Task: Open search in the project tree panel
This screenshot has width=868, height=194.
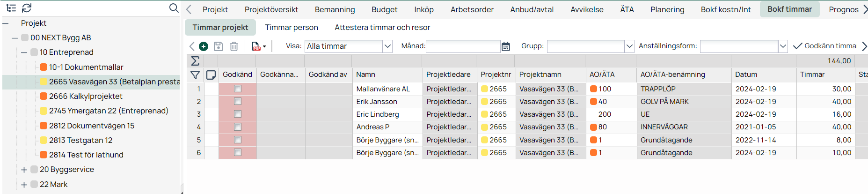Action: (174, 8)
